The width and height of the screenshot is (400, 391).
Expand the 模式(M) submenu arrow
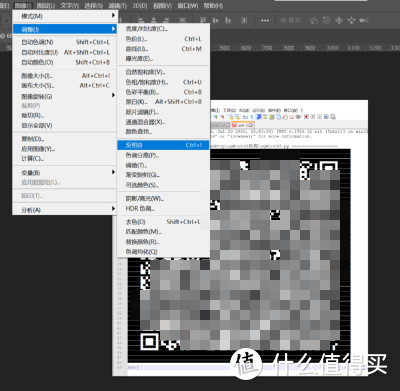click(x=113, y=15)
